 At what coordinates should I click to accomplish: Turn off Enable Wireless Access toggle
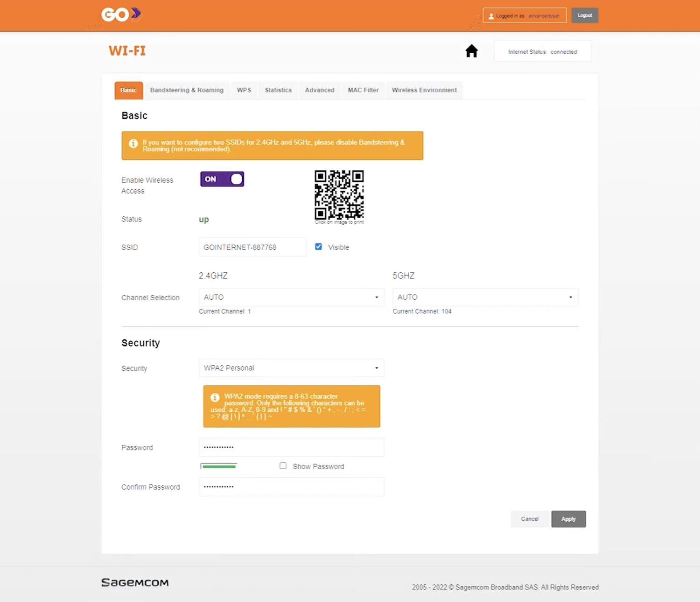click(222, 179)
